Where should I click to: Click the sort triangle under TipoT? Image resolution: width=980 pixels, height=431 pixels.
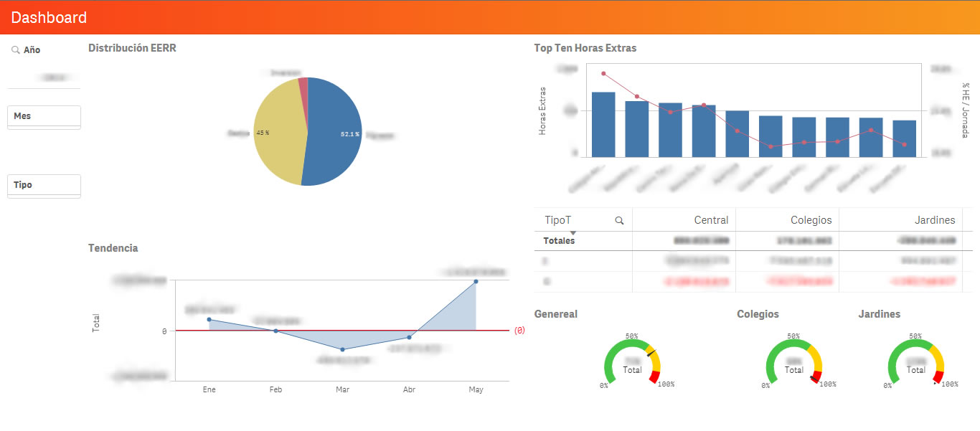point(573,233)
